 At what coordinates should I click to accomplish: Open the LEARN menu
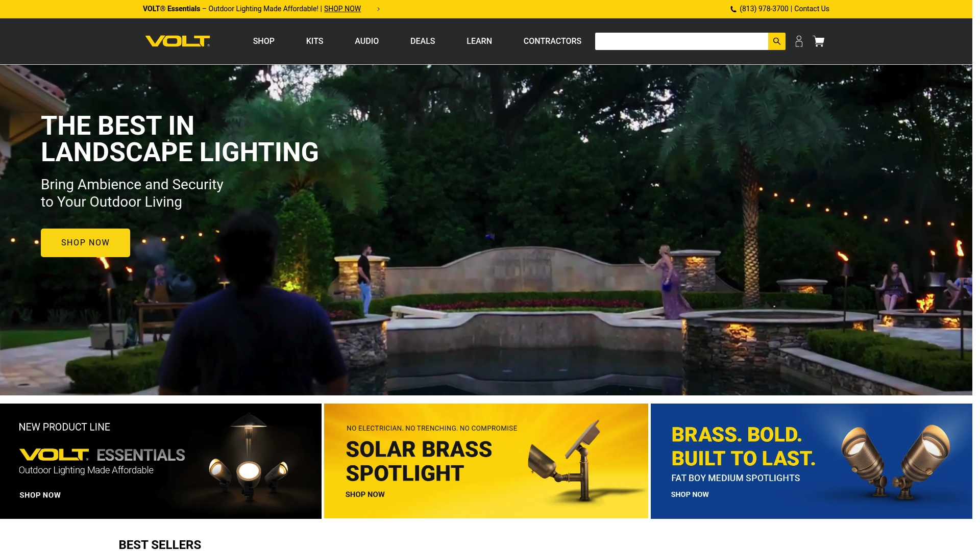pyautogui.click(x=479, y=41)
